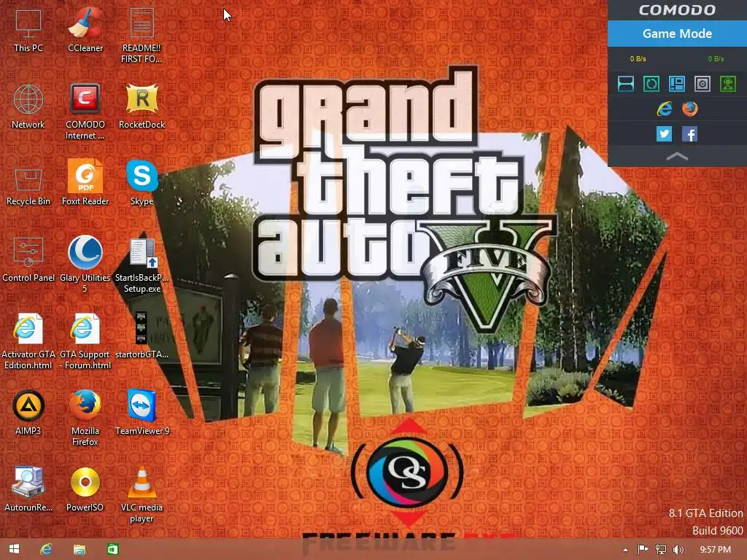747x560 pixels.
Task: Launch CCleaner from the desktop
Action: point(85,31)
